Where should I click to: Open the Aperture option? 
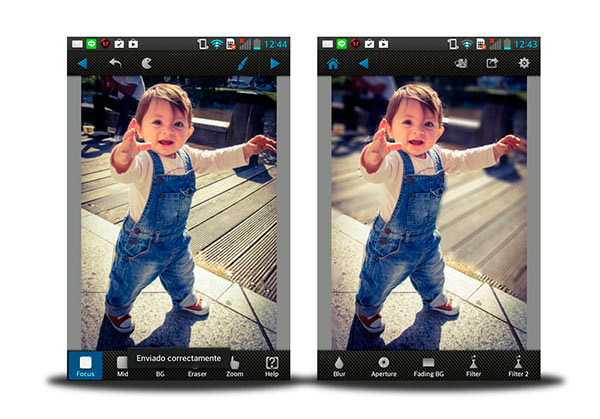click(x=384, y=367)
